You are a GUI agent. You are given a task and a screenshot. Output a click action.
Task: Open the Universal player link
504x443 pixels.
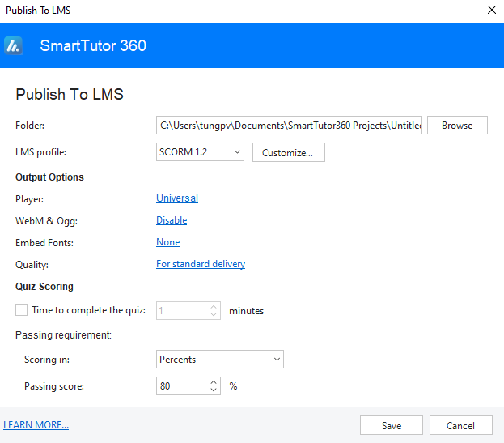pyautogui.click(x=177, y=198)
